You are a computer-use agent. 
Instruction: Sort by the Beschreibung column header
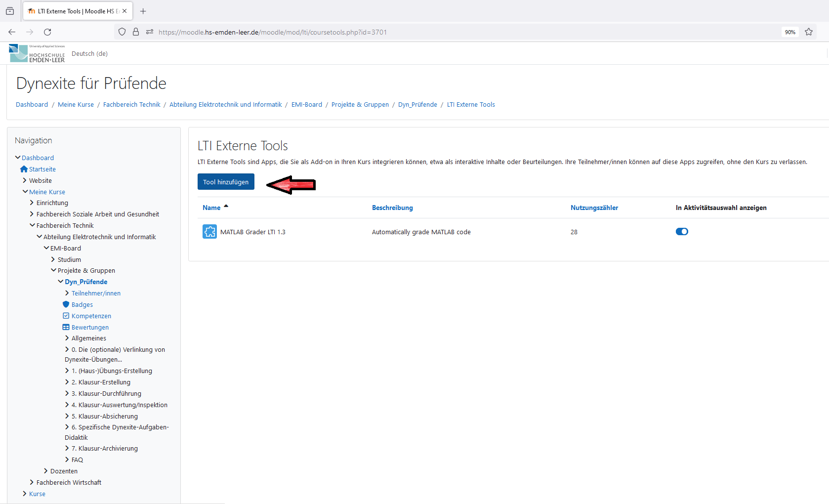[392, 208]
